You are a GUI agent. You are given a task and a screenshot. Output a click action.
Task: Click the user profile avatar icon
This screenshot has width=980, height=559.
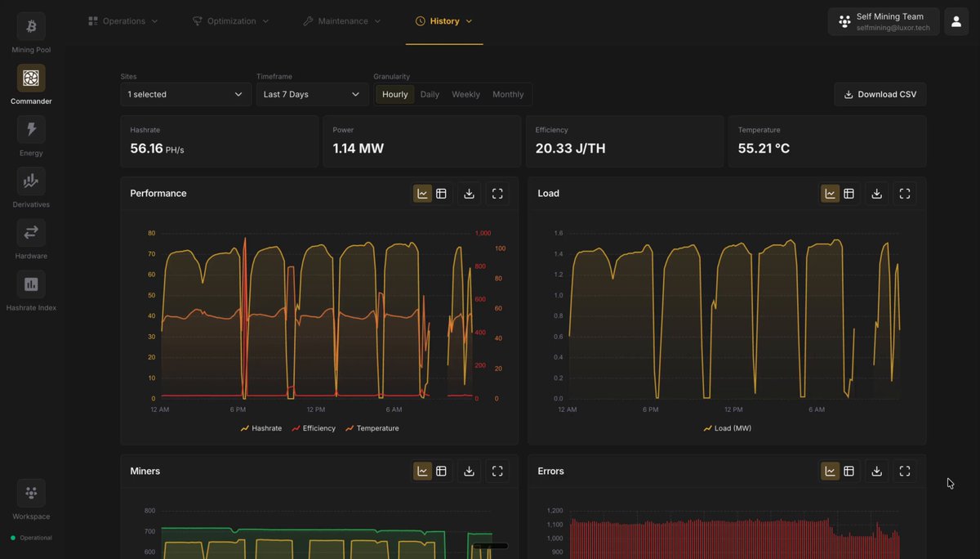956,22
